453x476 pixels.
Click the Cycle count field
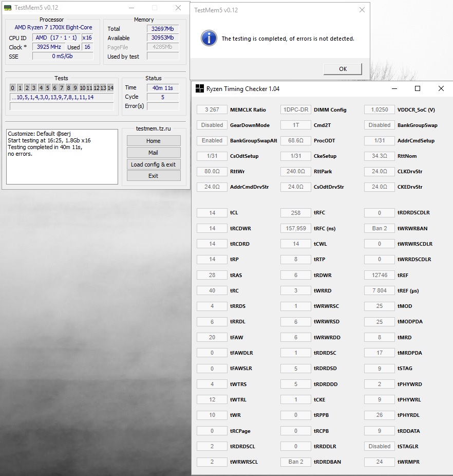click(163, 97)
